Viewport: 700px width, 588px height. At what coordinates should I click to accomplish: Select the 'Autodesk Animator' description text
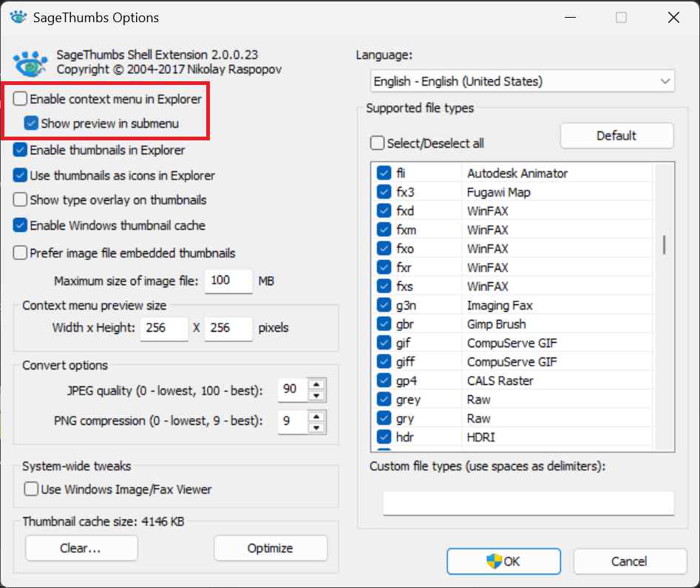tap(517, 173)
